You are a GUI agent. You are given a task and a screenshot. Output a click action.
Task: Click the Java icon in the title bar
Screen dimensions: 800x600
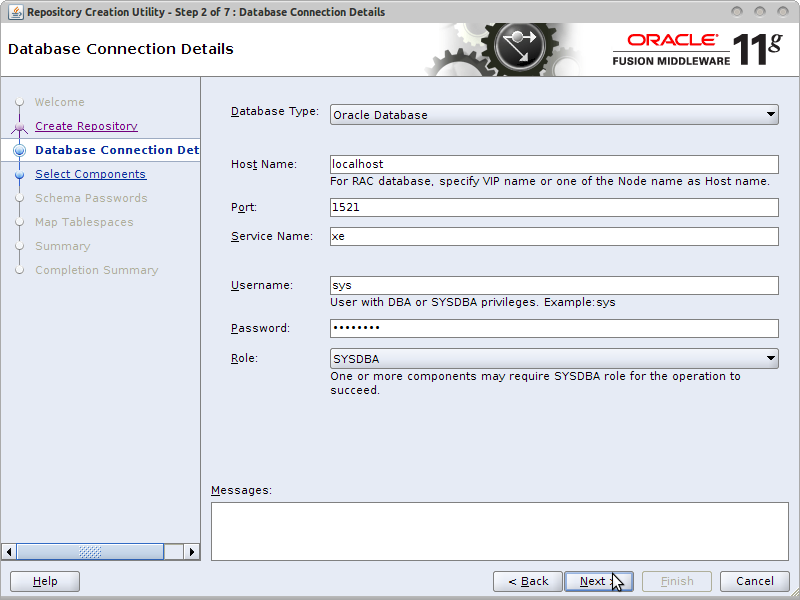coord(15,12)
